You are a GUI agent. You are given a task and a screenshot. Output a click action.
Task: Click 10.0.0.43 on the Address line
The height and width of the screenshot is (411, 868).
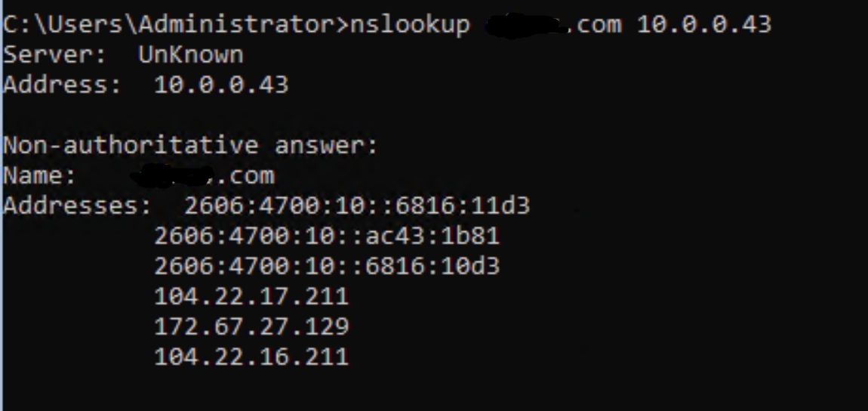221,85
